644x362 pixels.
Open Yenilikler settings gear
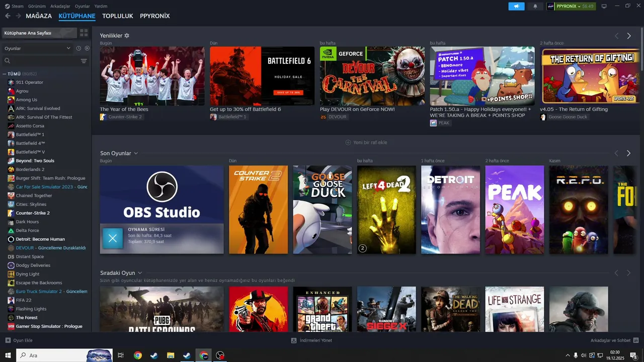point(127,36)
